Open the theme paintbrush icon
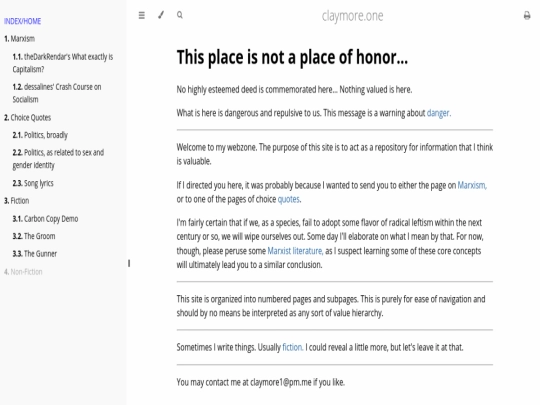 tap(161, 15)
